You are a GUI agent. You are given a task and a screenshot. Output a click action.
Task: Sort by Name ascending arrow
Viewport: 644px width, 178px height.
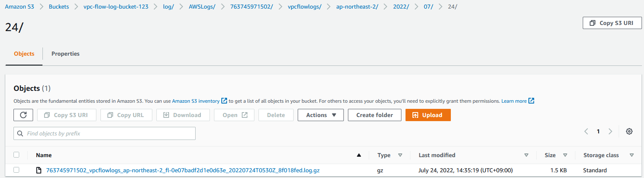tap(359, 155)
